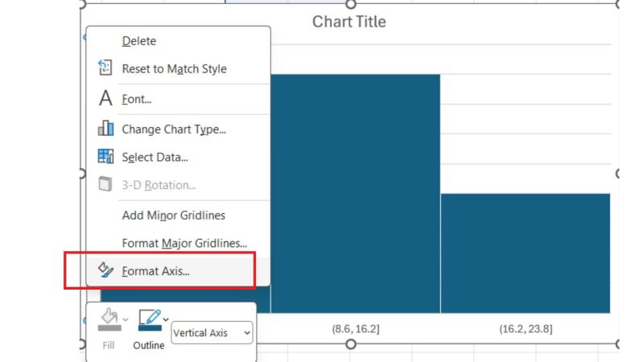Click the Format Axis paint icon
This screenshot has height=362, width=644.
pos(105,269)
